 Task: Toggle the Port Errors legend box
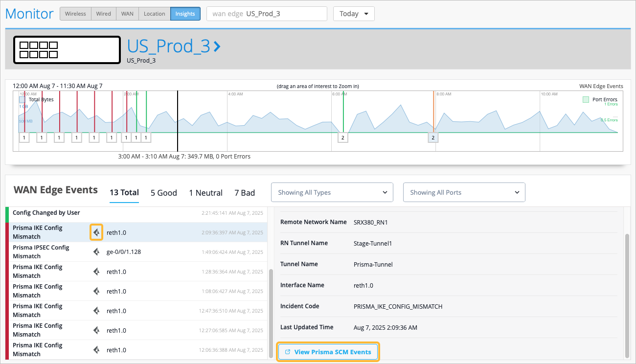tap(586, 100)
